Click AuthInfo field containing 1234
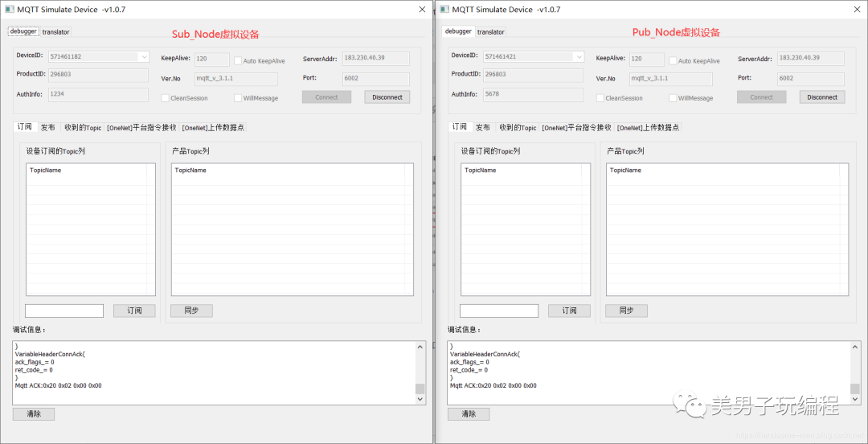The width and height of the screenshot is (868, 444). click(99, 95)
